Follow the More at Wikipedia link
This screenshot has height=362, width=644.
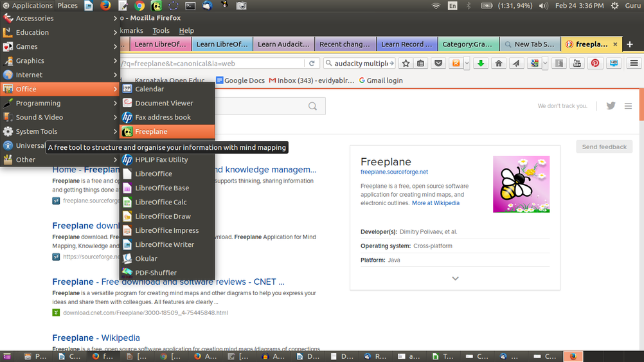[436, 203]
